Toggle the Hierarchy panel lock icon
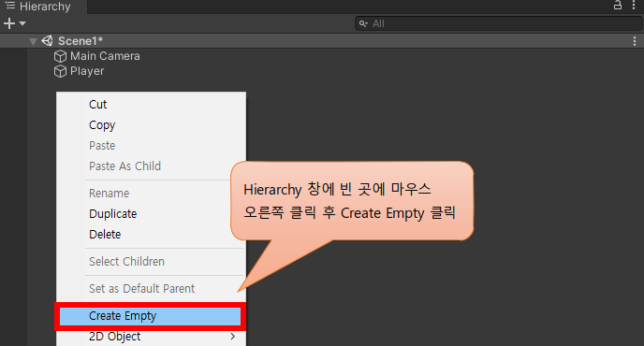 point(617,6)
